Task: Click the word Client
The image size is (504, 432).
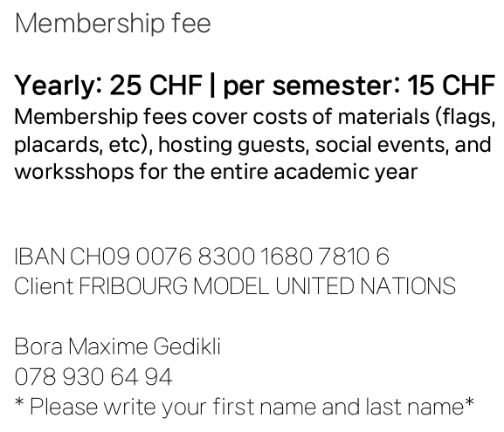Action: [44, 286]
